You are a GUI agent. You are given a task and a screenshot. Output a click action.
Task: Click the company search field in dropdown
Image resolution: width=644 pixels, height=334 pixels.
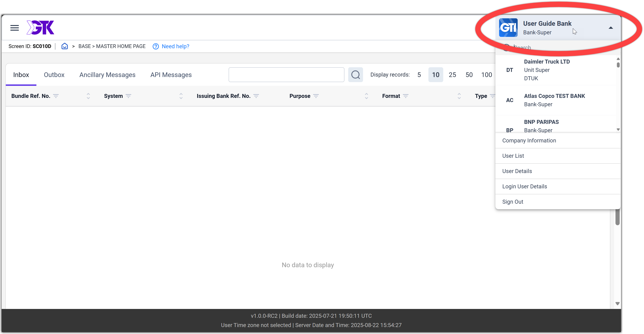[558, 48]
